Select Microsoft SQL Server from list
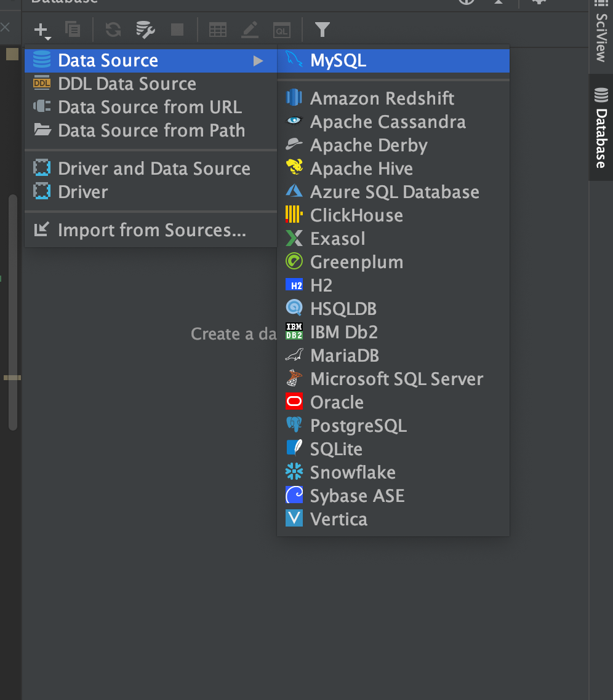The image size is (613, 700). pos(396,379)
